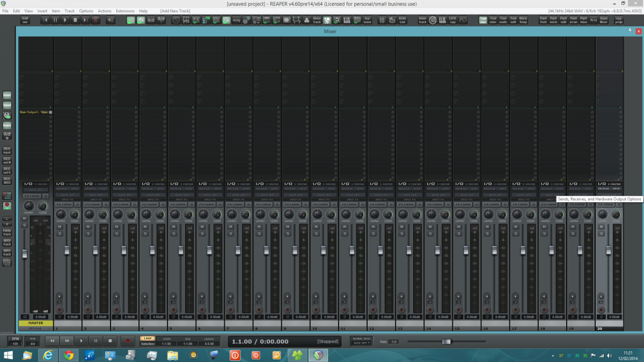The width and height of the screenshot is (644, 362).
Task: Open AUTO OFF automation mode on master track
Action: pyautogui.click(x=35, y=190)
